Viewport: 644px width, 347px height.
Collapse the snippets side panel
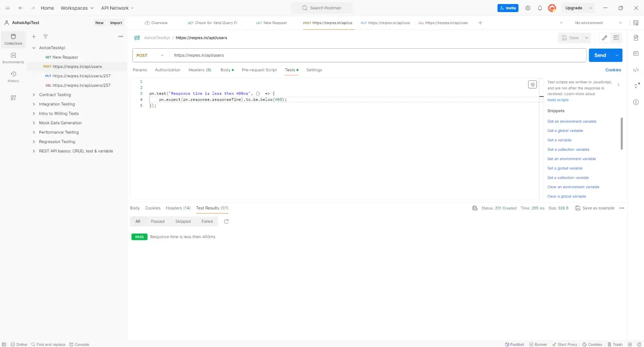point(618,85)
